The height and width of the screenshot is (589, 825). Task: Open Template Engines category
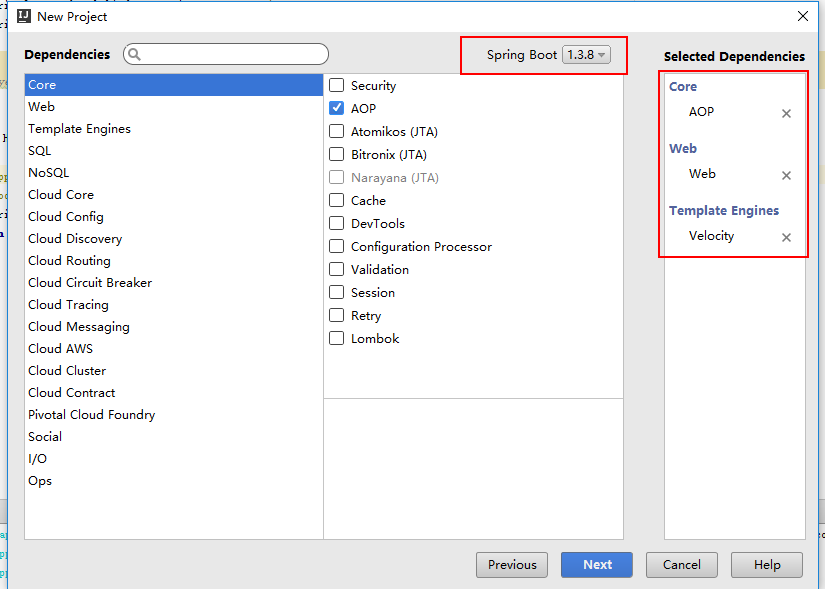click(174, 129)
